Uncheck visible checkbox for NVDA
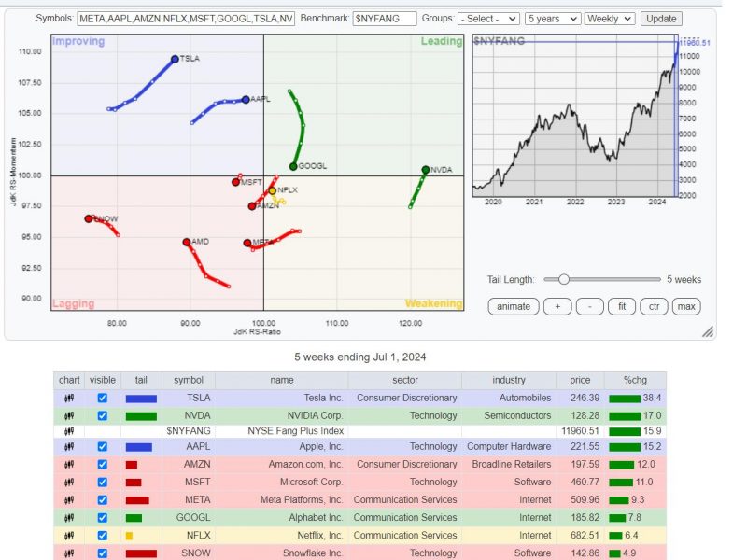 coord(103,415)
